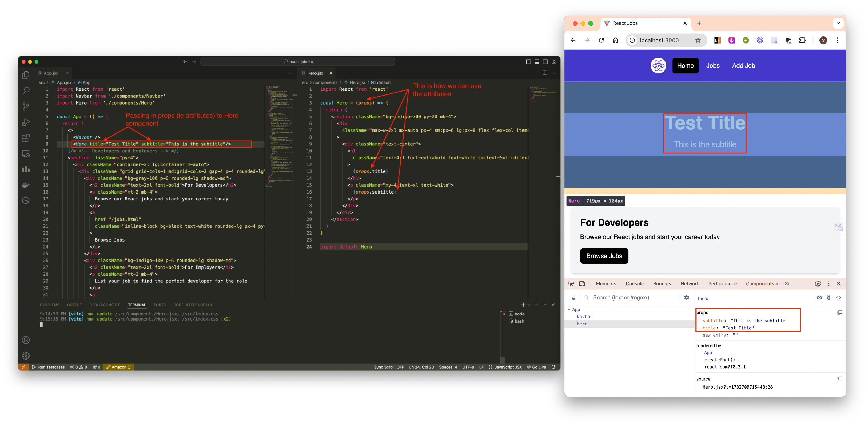Click the terminal panel scrollbar thumb

[x=502, y=360]
